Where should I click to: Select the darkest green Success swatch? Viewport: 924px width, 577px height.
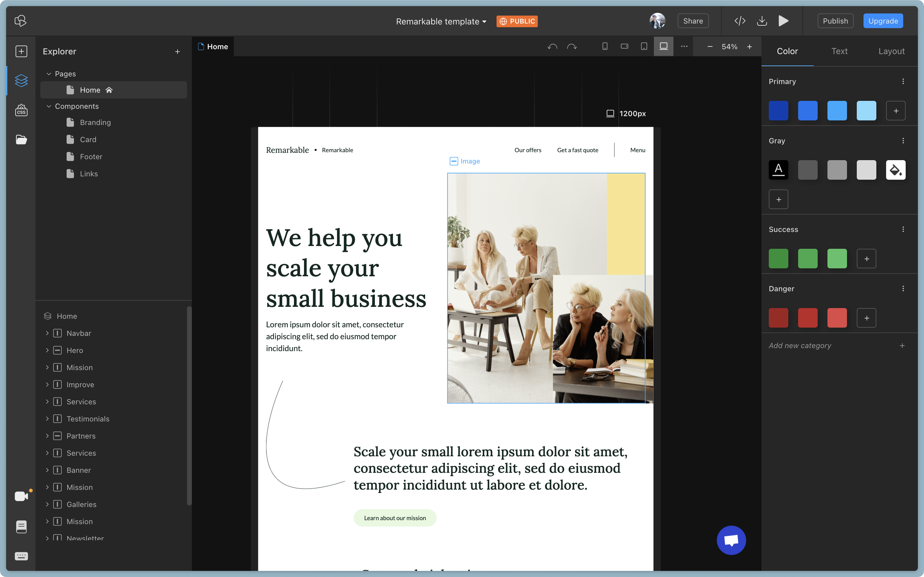click(x=778, y=259)
